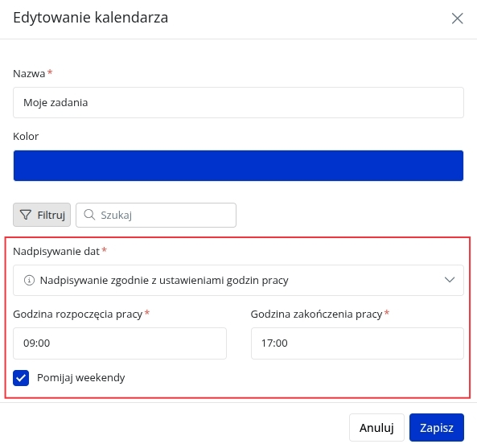
Task: Open the blue Kolor swatch picker
Action: [238, 166]
